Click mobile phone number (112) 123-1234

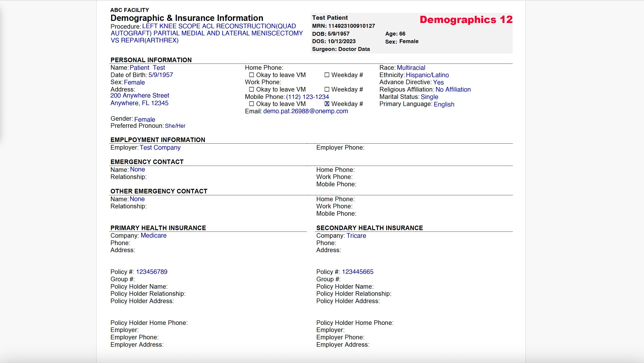[x=308, y=97]
